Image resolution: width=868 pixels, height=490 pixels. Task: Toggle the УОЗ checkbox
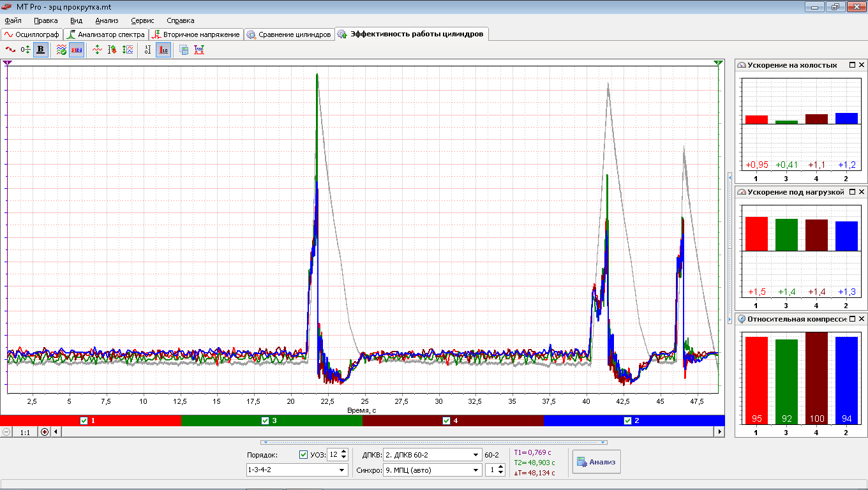point(303,455)
